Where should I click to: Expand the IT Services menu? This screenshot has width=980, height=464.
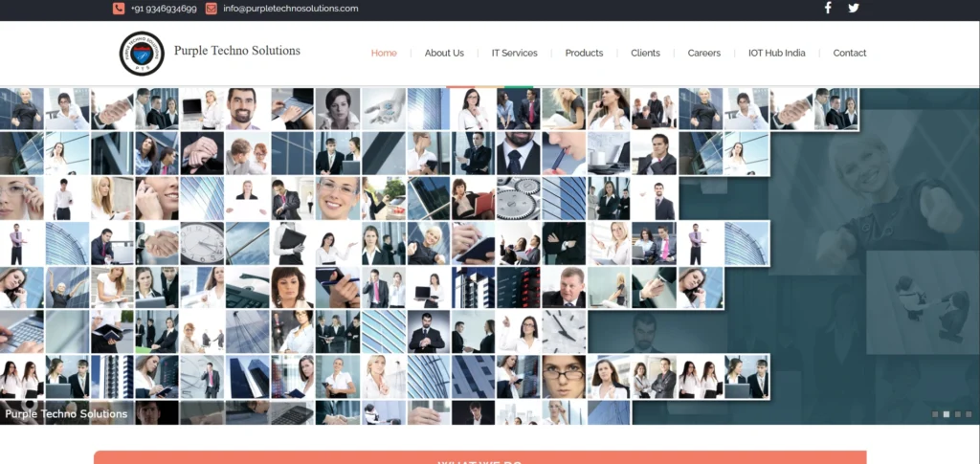click(x=514, y=54)
